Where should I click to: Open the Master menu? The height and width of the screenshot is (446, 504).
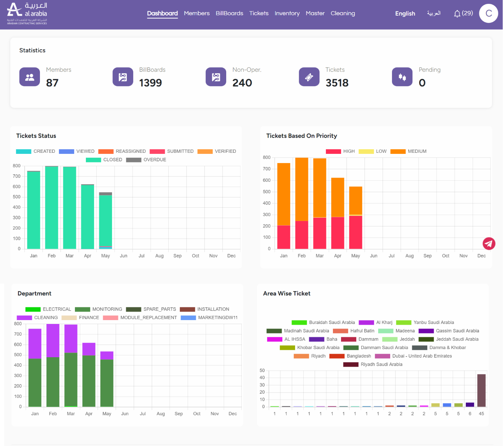[315, 13]
